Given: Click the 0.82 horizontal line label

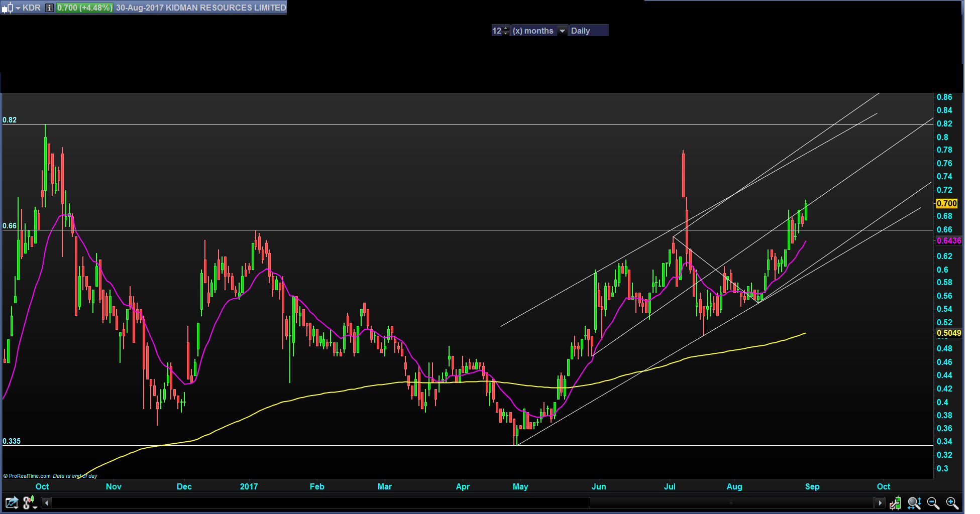Looking at the screenshot, I should pyautogui.click(x=10, y=120).
